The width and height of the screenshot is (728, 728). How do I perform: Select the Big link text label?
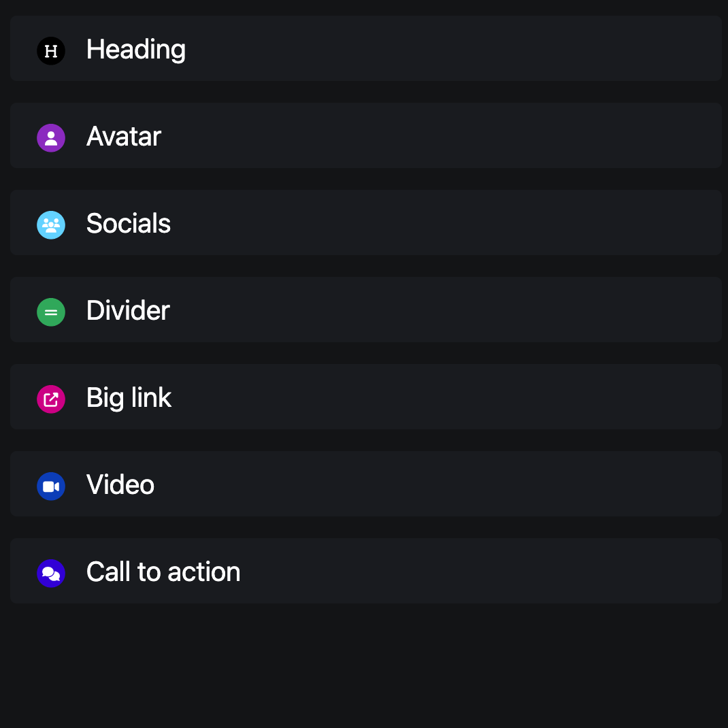129,398
